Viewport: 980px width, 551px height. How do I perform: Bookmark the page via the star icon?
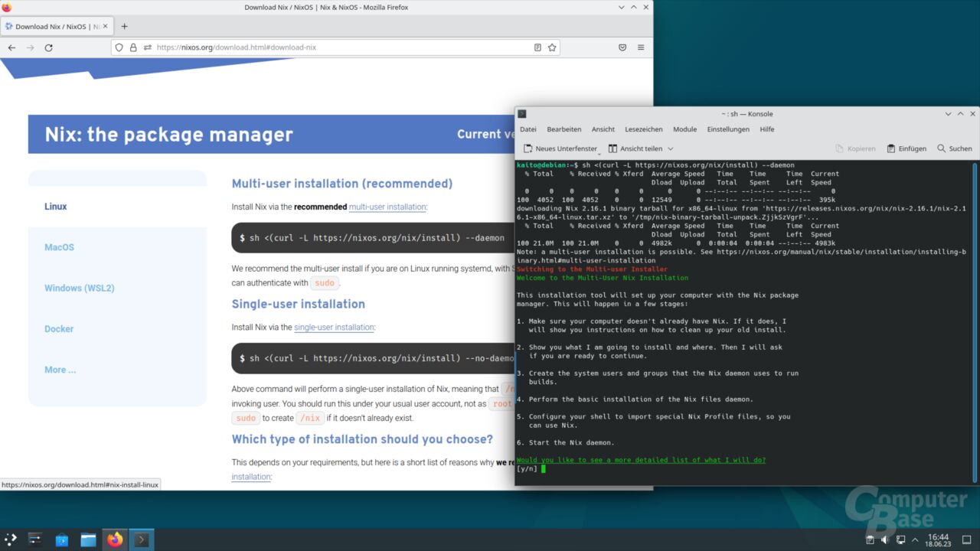pos(552,47)
